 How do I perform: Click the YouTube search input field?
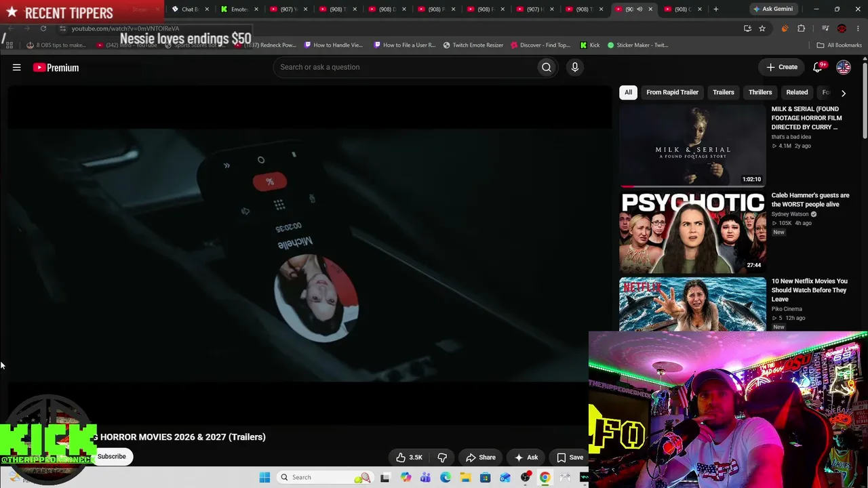coord(405,67)
